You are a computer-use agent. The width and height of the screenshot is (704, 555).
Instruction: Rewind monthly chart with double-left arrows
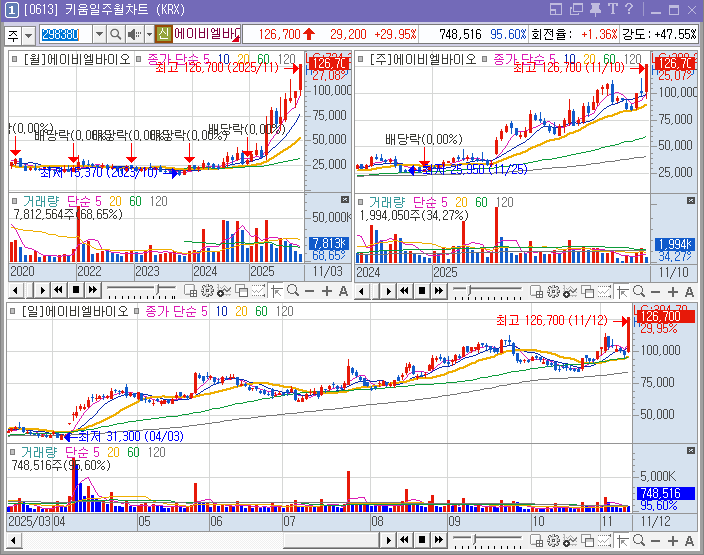pyautogui.click(x=58, y=290)
